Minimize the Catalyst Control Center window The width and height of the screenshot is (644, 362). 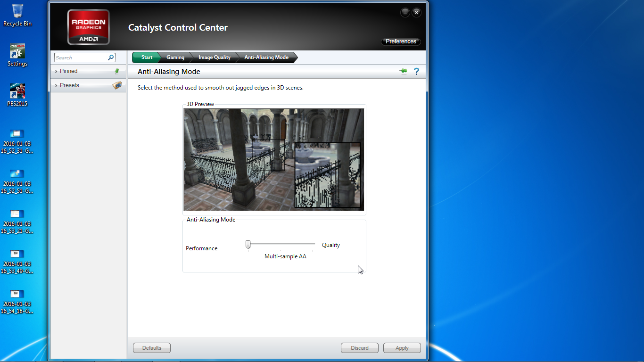pyautogui.click(x=405, y=13)
